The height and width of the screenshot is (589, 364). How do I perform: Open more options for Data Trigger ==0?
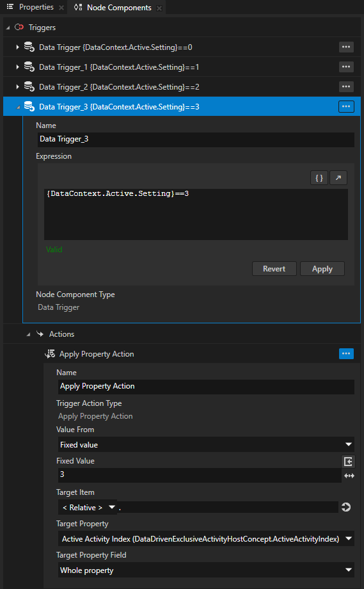click(x=346, y=47)
